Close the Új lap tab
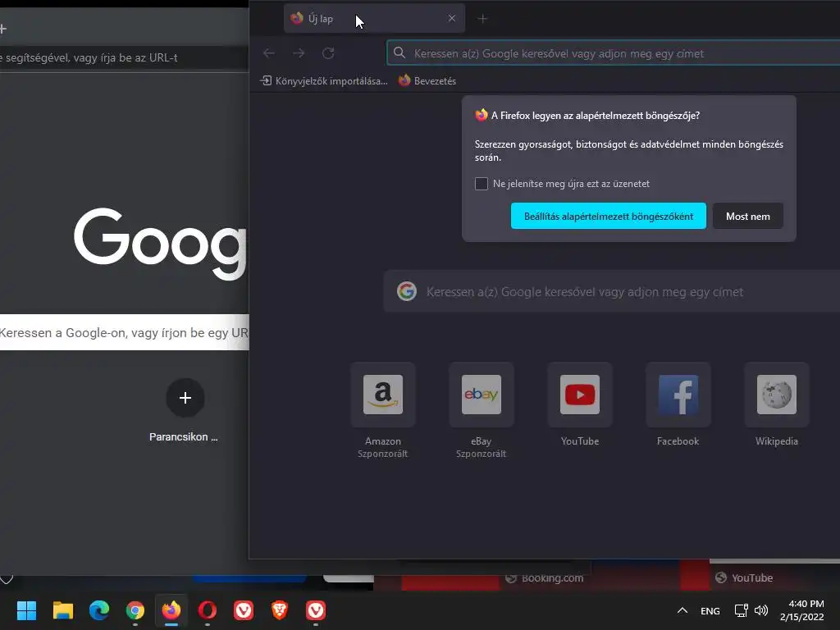This screenshot has width=840, height=630. pyautogui.click(x=452, y=18)
